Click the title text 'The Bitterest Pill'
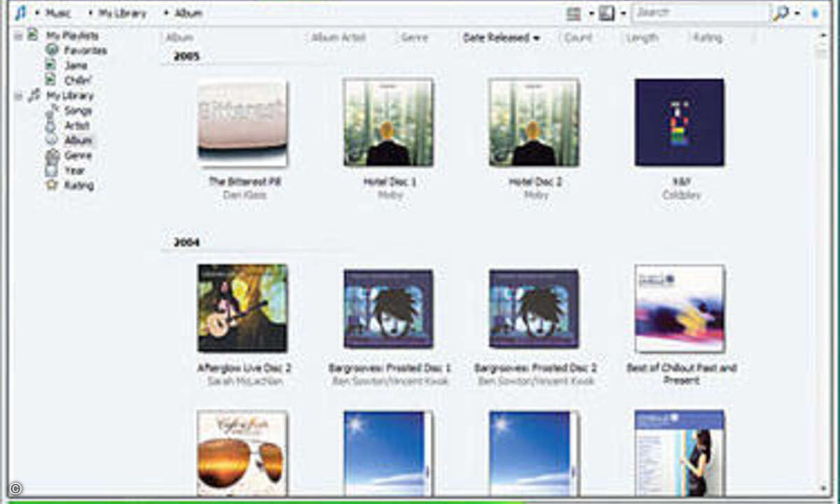Screen dimensions: 840x504 pyautogui.click(x=245, y=181)
